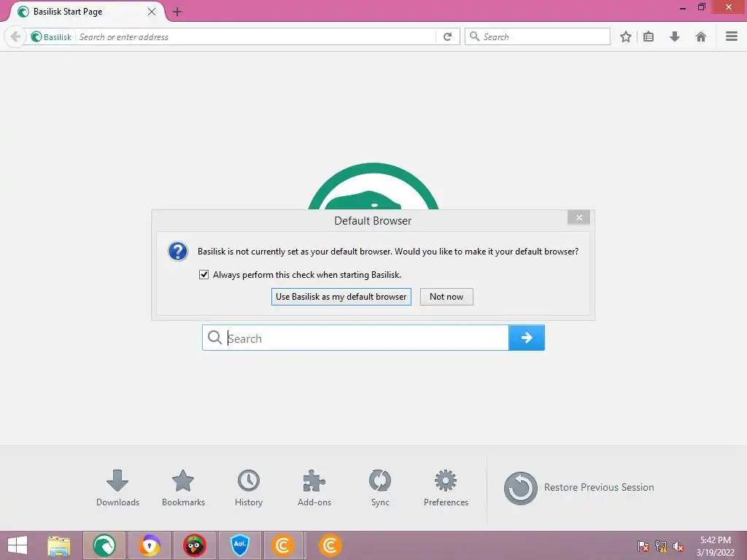Viewport: 747px width, 560px height.
Task: Open Bookmarks from start page
Action: (183, 488)
